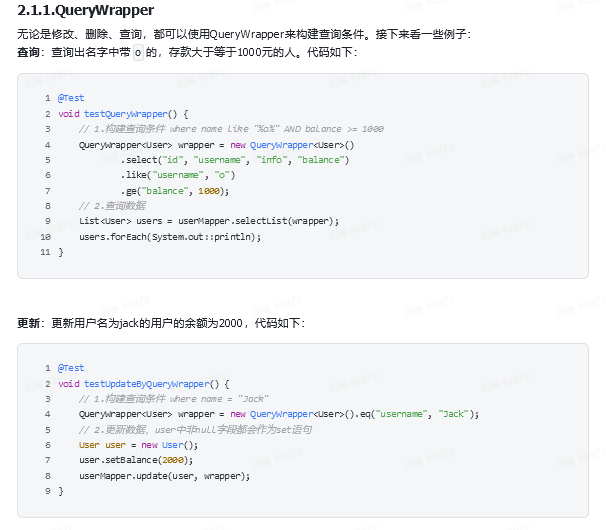Viewport: 612px width, 530px height.
Task: Click the users.forEach(System.out::println) line
Action: tap(170, 237)
